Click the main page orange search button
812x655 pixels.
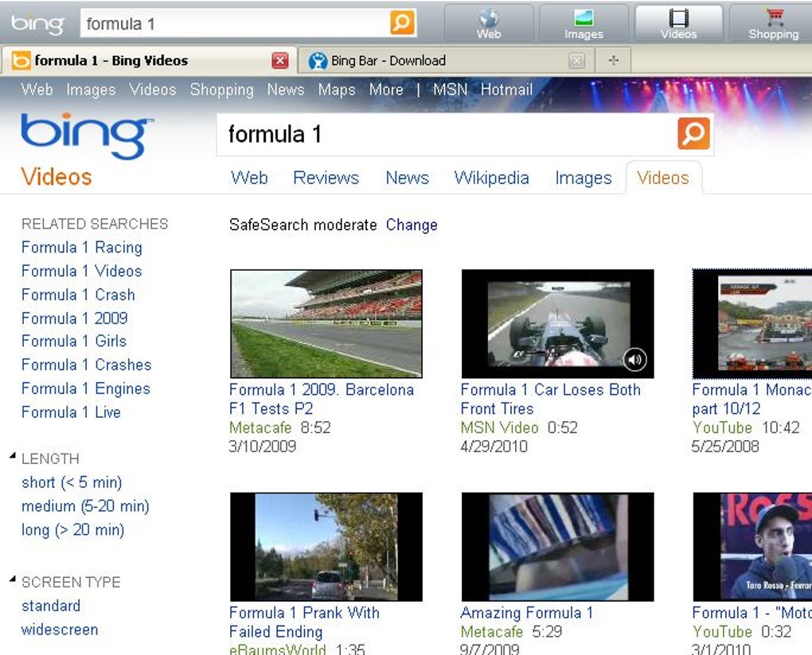point(693,134)
